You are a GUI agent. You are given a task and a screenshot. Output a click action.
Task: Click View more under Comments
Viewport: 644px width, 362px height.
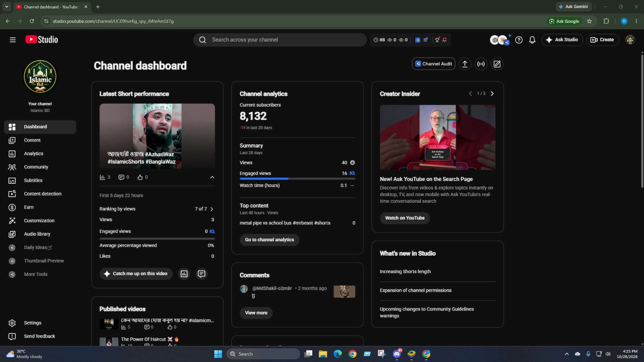coord(256,313)
